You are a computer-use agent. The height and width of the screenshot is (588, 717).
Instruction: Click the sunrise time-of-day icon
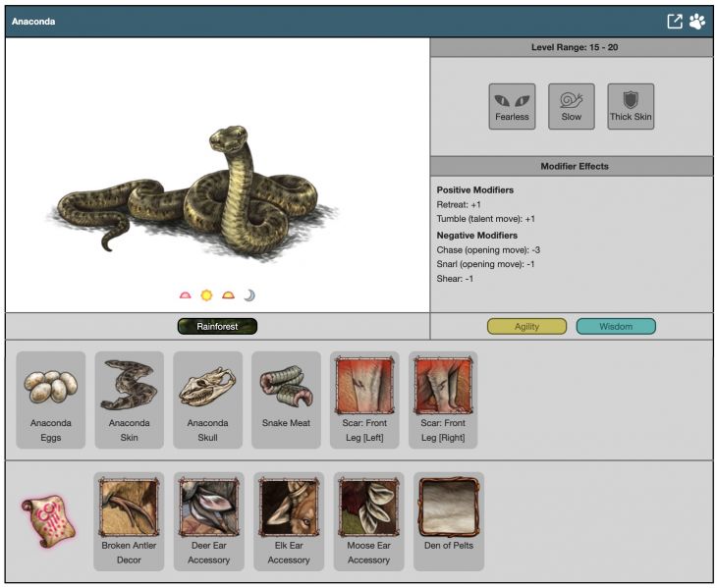tap(186, 295)
